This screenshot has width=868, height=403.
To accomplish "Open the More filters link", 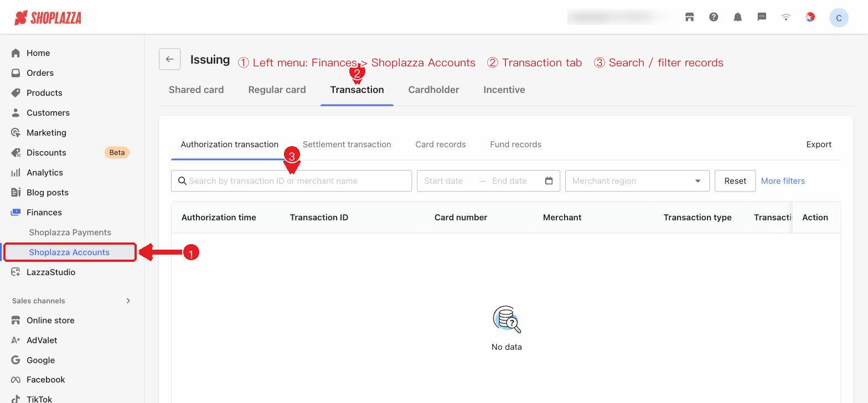I will [x=783, y=181].
